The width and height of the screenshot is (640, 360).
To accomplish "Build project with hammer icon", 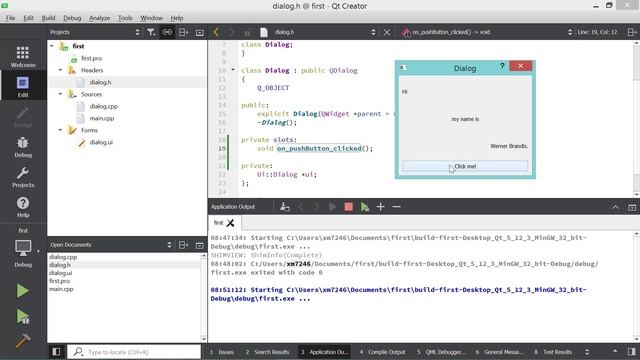I will 23,341.
